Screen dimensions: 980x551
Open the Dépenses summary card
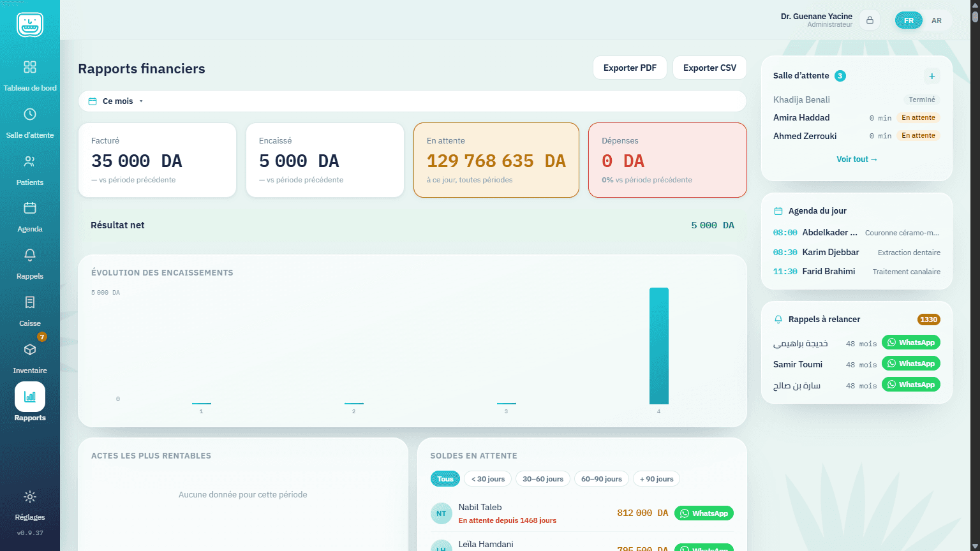tap(667, 160)
